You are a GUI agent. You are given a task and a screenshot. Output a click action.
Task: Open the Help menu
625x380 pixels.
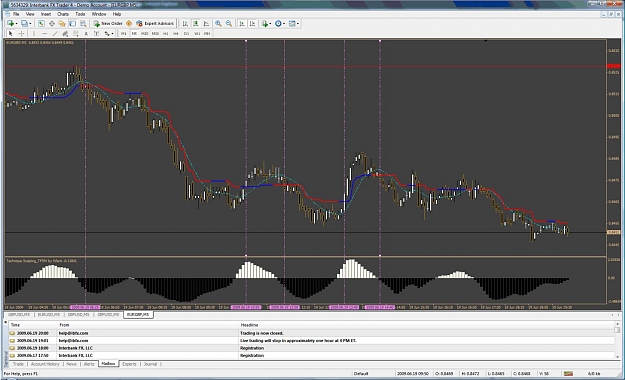coord(117,14)
